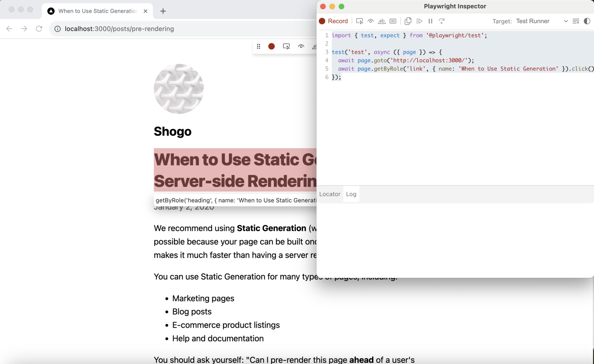Pick a locator using the browser overlay toolbar
The width and height of the screenshot is (594, 364).
click(x=286, y=46)
